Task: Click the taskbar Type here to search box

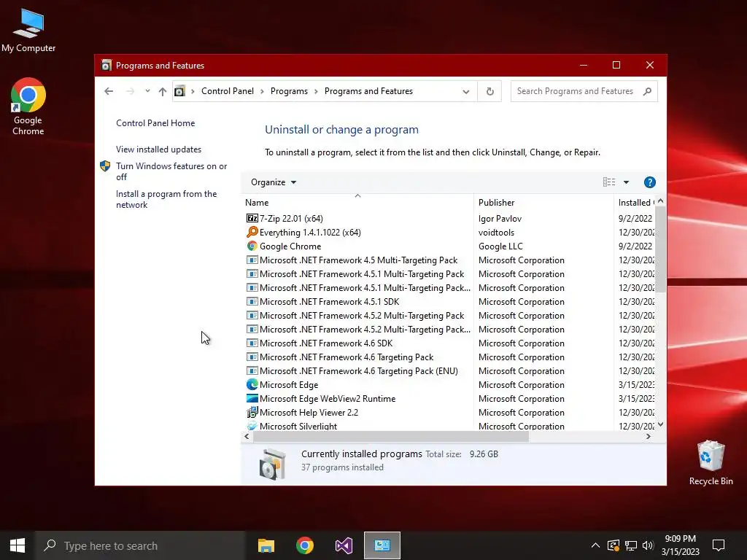Action: point(139,545)
